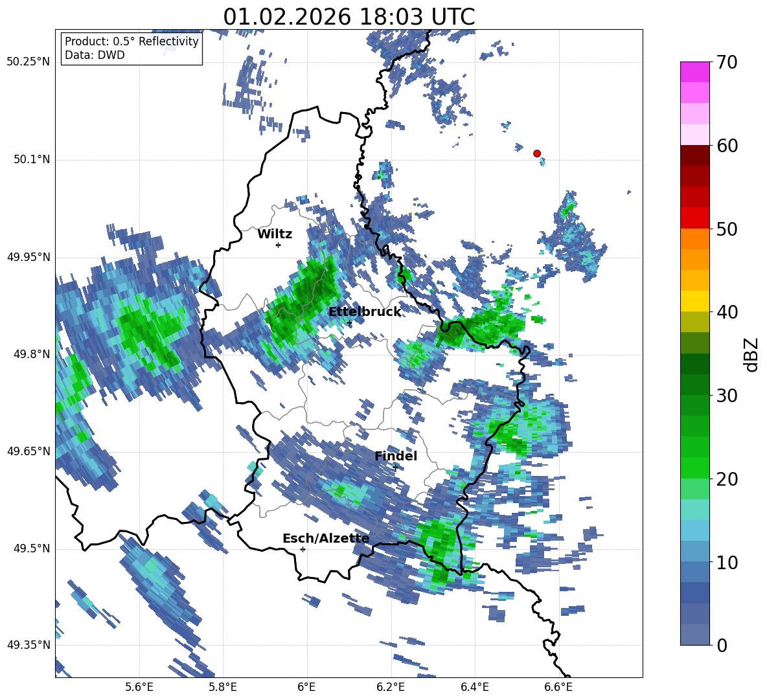Pick the orange segment just below 50 dBZ

[x=694, y=238]
